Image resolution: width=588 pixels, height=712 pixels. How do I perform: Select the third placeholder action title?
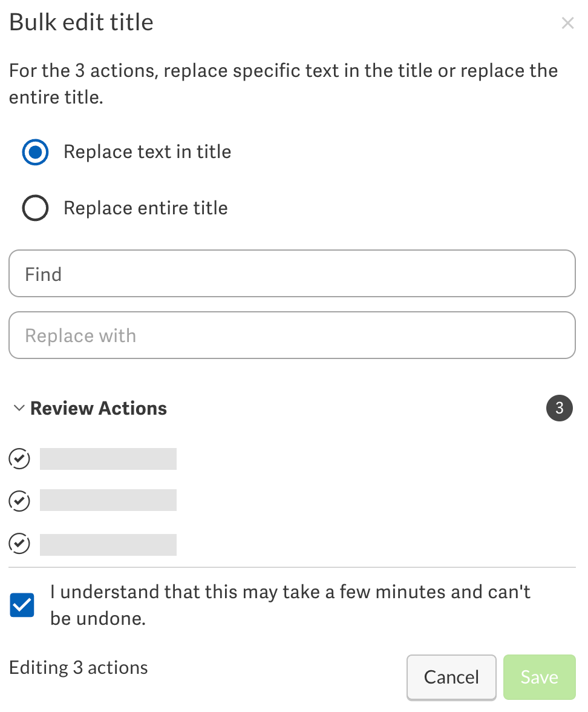tap(108, 544)
